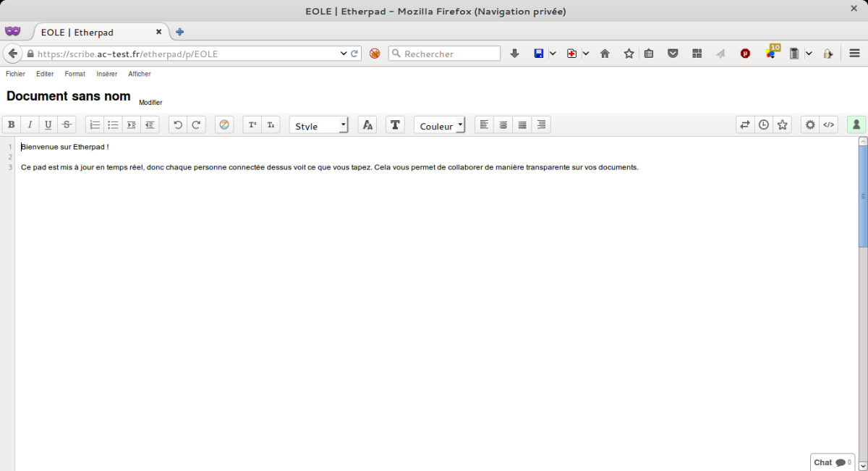Open a new browser tab
Viewport: 868px width, 471px height.
pyautogui.click(x=180, y=32)
